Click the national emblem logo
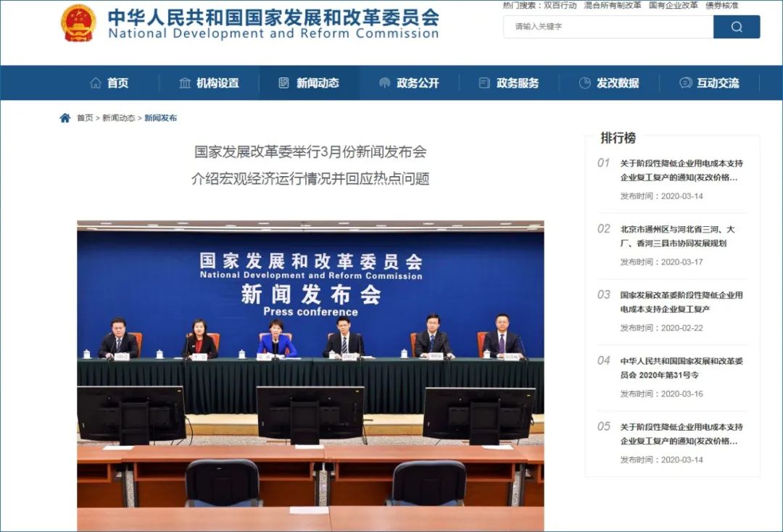 [78, 23]
